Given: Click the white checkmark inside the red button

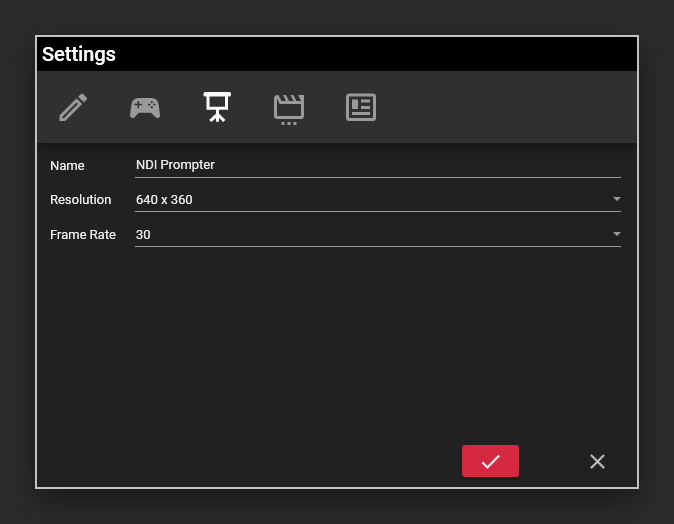Looking at the screenshot, I should pos(490,462).
